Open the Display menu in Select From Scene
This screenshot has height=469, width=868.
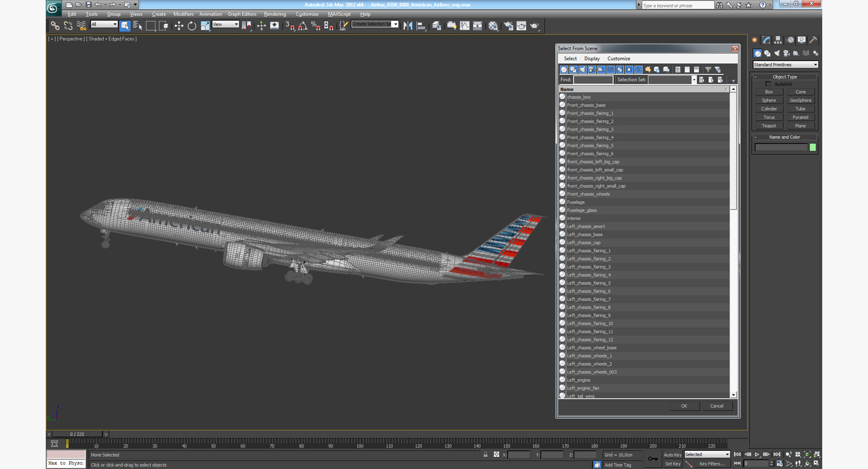tap(592, 59)
